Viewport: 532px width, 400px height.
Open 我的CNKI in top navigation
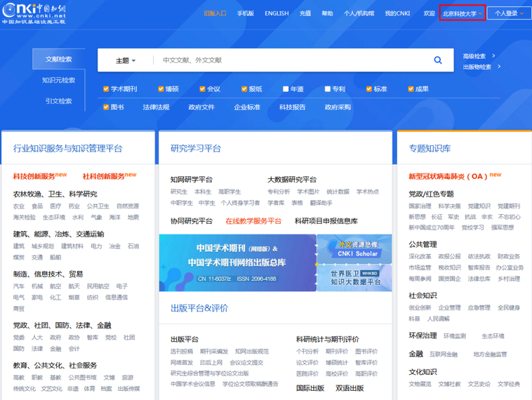point(397,13)
